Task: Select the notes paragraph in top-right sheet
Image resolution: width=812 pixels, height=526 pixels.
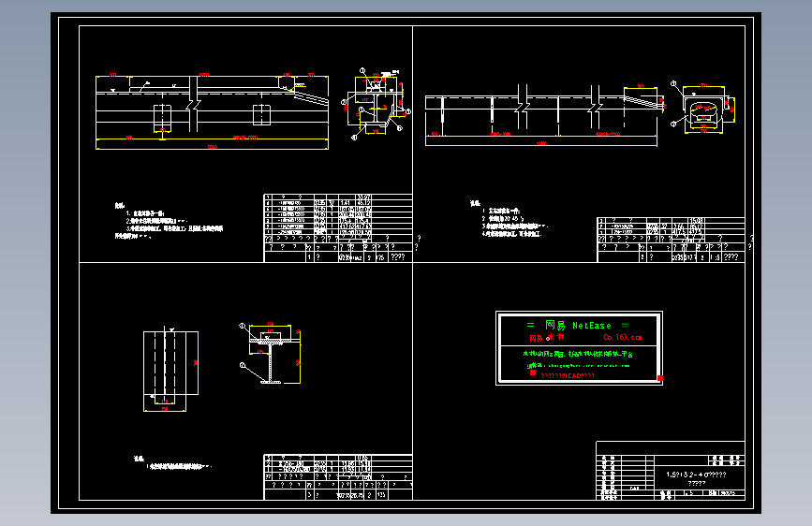Action: 509,218
